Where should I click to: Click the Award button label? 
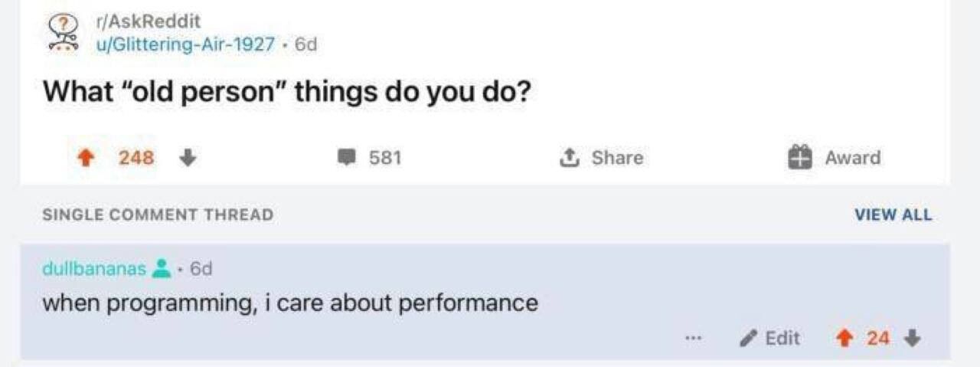pyautogui.click(x=853, y=158)
